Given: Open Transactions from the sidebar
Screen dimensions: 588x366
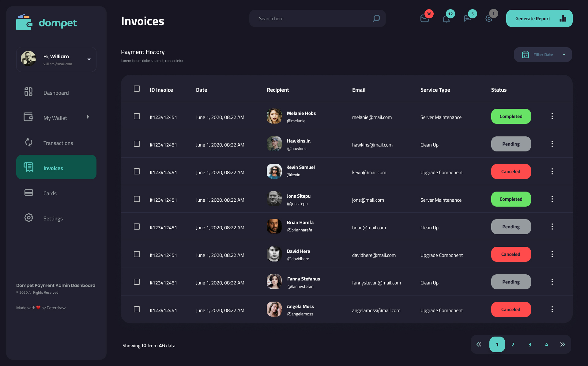Looking at the screenshot, I should coord(58,143).
